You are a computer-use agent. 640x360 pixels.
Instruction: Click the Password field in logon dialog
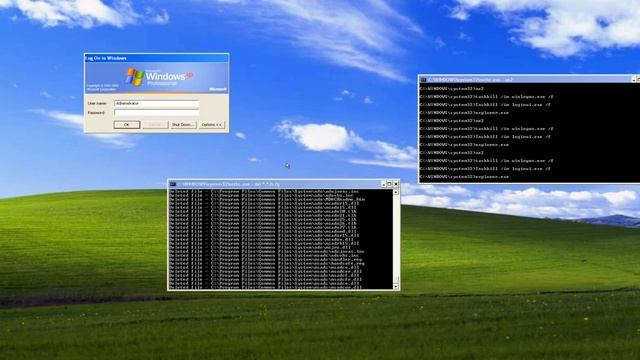pos(157,112)
